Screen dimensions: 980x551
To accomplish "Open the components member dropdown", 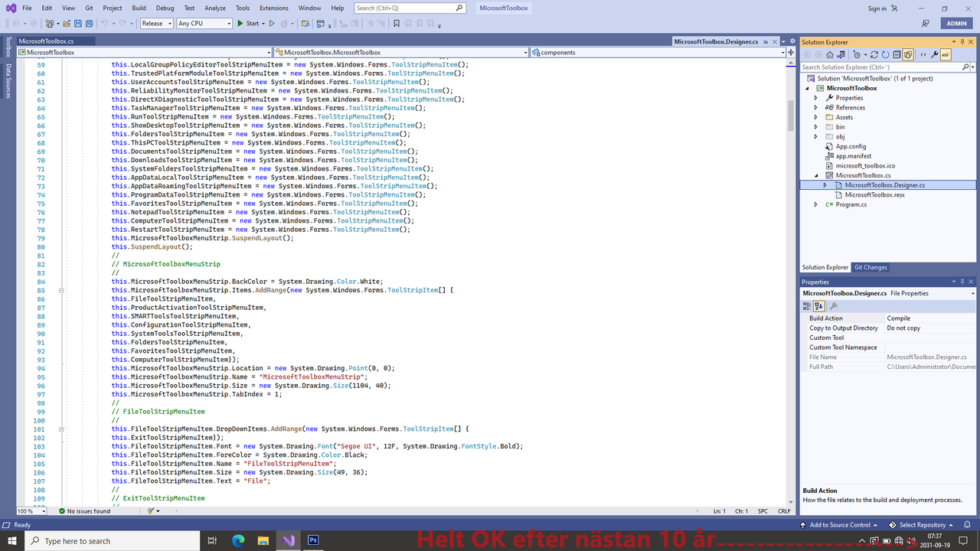I will click(x=658, y=53).
